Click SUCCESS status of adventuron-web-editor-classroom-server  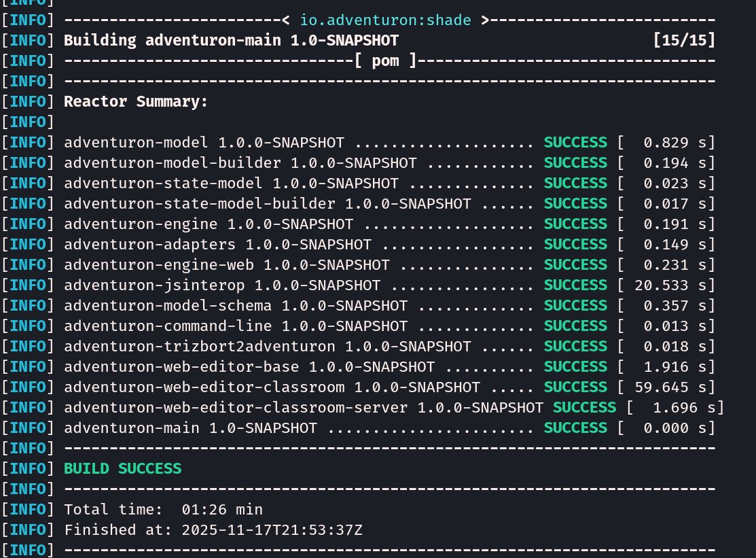click(x=584, y=408)
